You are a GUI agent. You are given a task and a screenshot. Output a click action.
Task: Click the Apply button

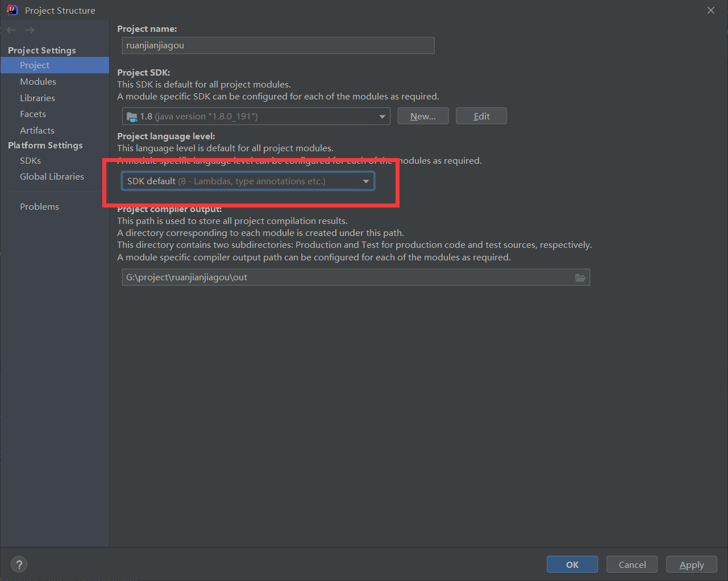(x=692, y=565)
